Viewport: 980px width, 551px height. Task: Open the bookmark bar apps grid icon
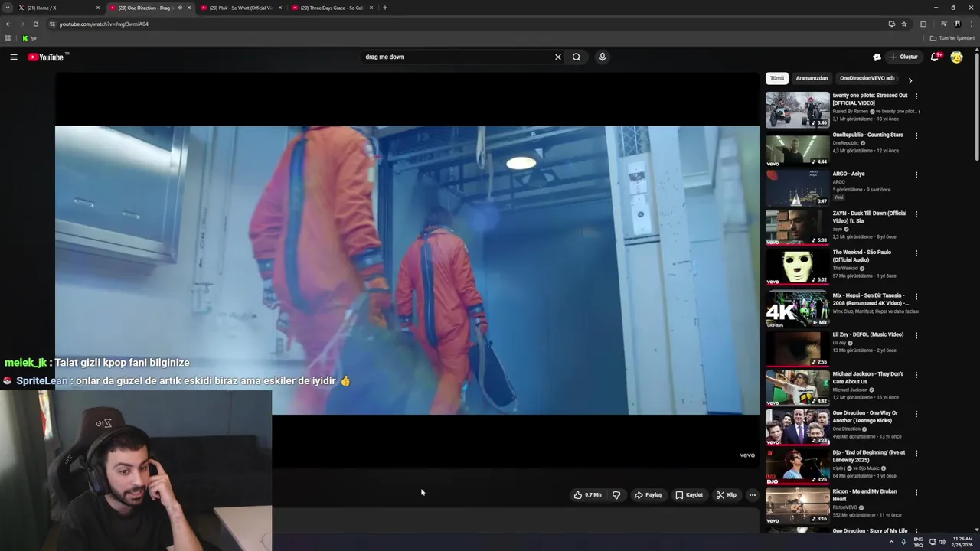[8, 38]
